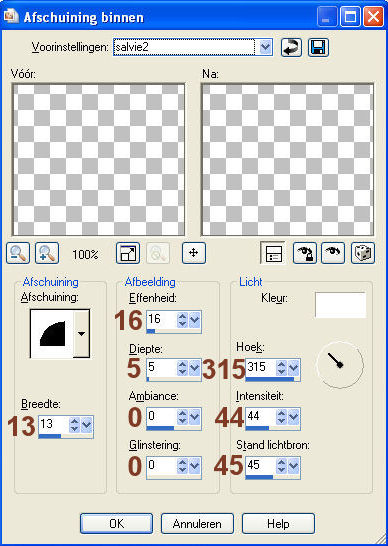
Task: Save preset with floppy disk icon
Action: click(x=318, y=47)
